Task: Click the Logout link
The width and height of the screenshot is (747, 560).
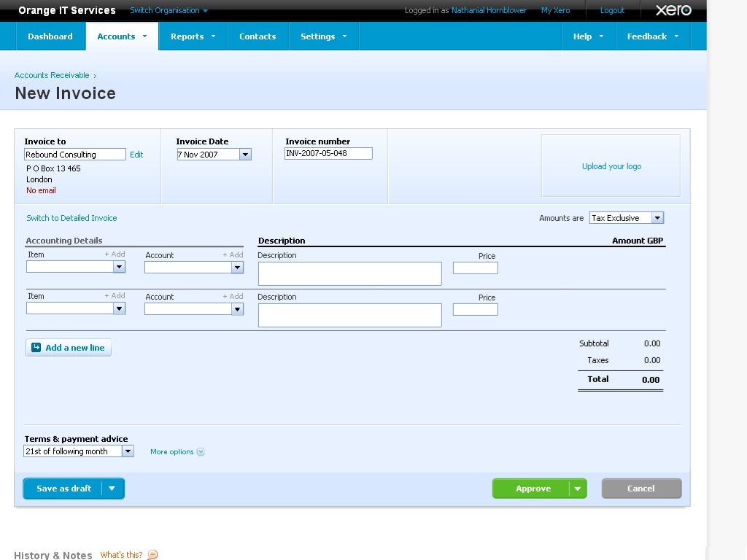Action: point(612,10)
